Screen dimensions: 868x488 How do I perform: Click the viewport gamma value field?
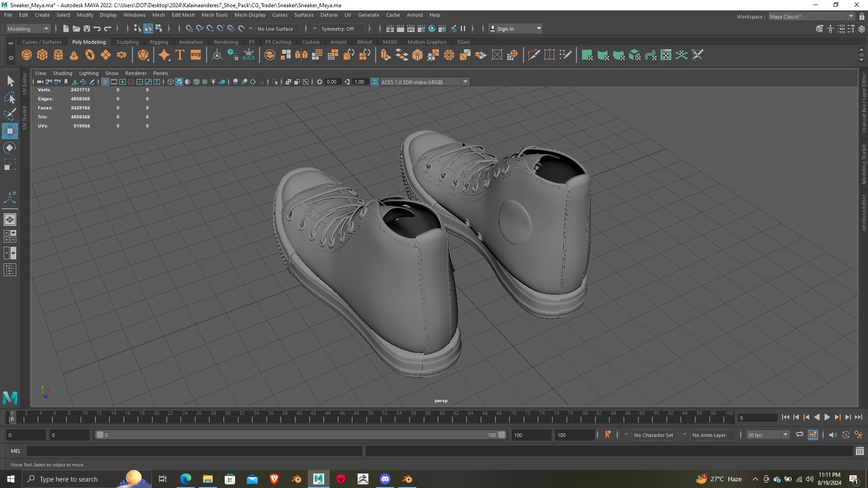(x=359, y=82)
